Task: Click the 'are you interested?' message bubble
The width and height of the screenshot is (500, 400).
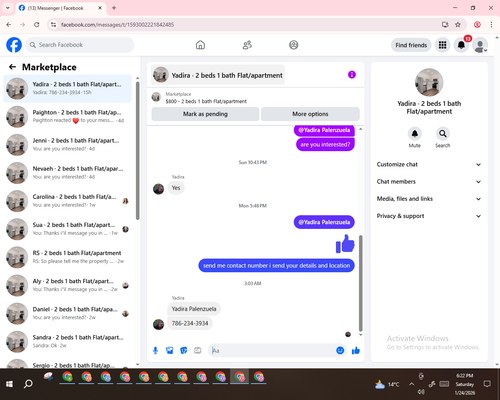Action: click(x=325, y=144)
